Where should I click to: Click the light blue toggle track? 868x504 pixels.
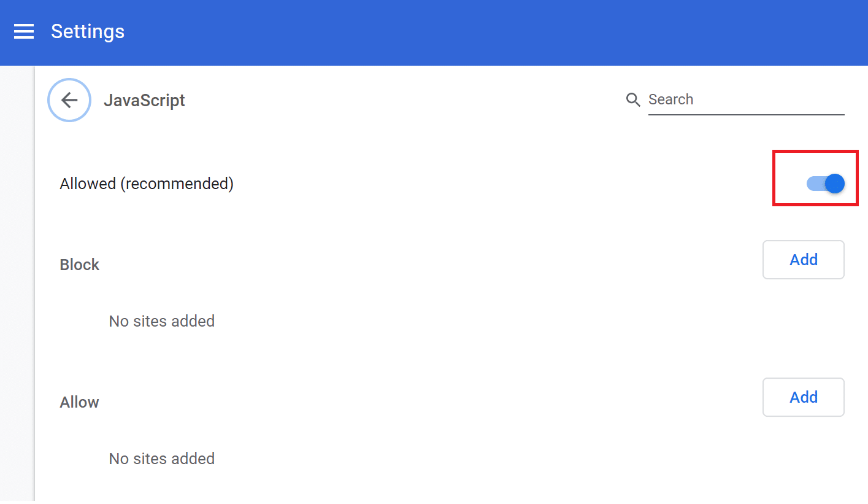pos(813,184)
